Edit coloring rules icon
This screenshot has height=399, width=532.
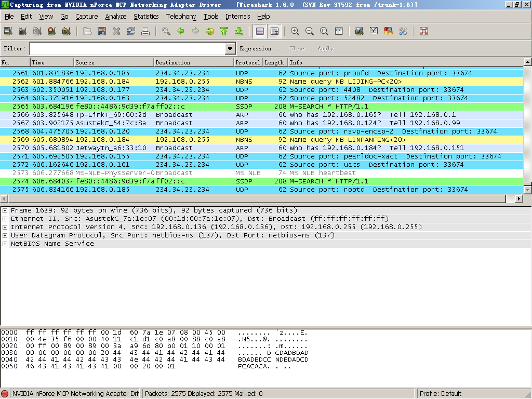pyautogui.click(x=389, y=32)
